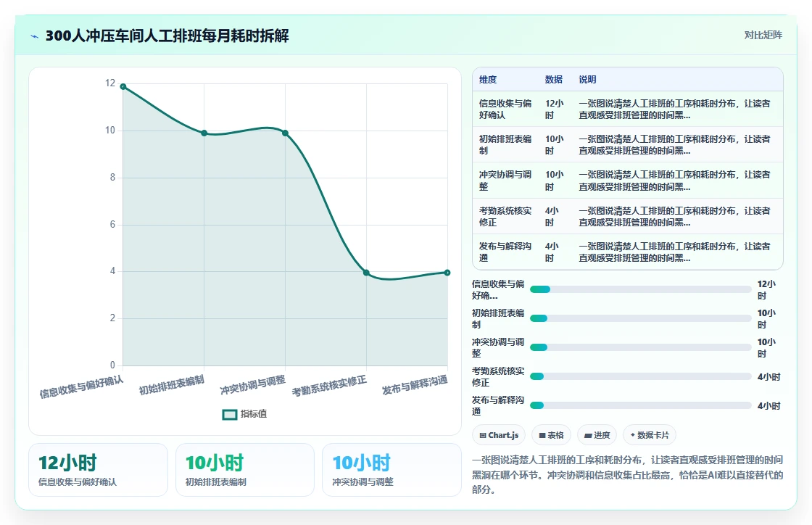The height and width of the screenshot is (525, 812).
Task: Select the 初始排班表编制 table row cell
Action: pyautogui.click(x=505, y=145)
